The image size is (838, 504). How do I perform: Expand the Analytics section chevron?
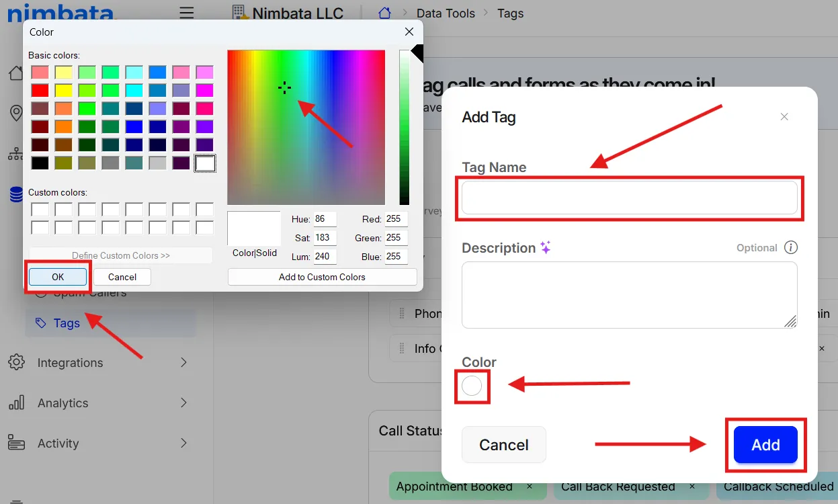[184, 403]
